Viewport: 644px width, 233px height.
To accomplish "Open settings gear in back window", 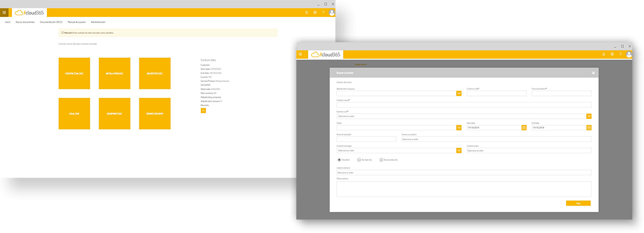I will pos(315,13).
